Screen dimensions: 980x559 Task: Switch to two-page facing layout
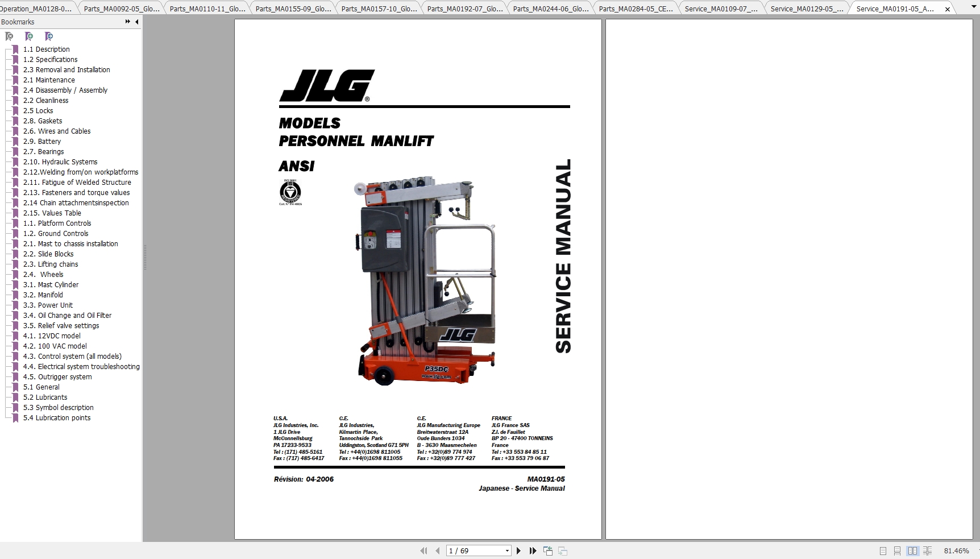(912, 550)
